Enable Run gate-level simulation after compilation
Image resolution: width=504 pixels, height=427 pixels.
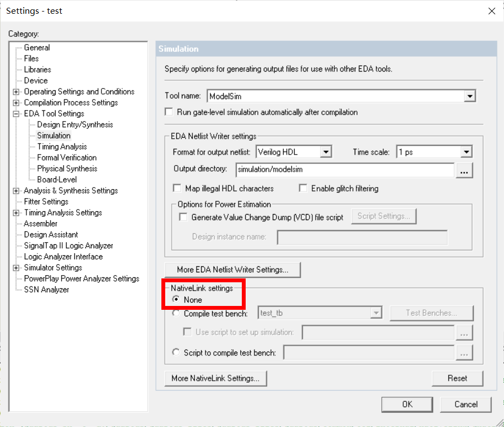pos(169,111)
